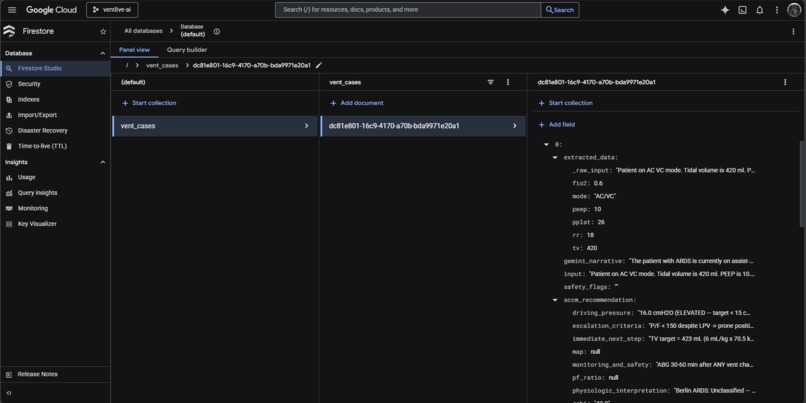Open the main navigation hamburger menu
The image size is (806, 403).
[12, 10]
